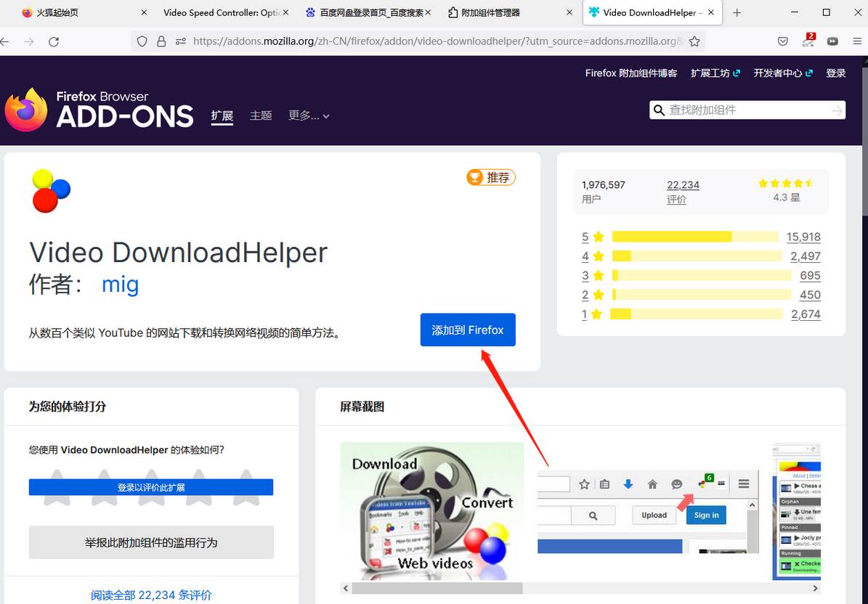Screen dimensions: 868x604
Task: Close the 百度网盘 tab
Action: (428, 12)
